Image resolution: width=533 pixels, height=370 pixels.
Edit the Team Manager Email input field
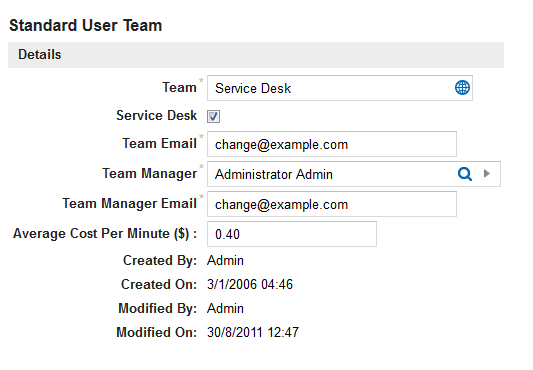(x=332, y=204)
